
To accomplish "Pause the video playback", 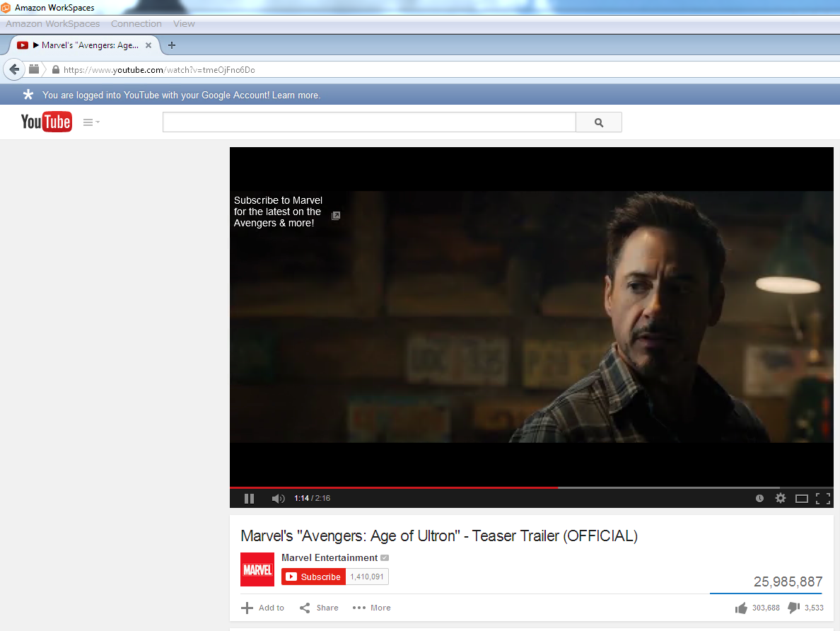I will point(249,499).
